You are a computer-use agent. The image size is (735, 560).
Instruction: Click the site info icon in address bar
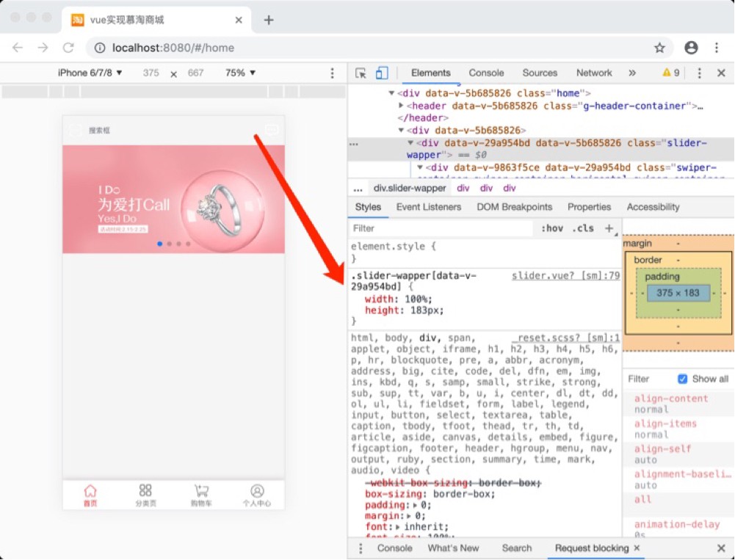click(100, 48)
